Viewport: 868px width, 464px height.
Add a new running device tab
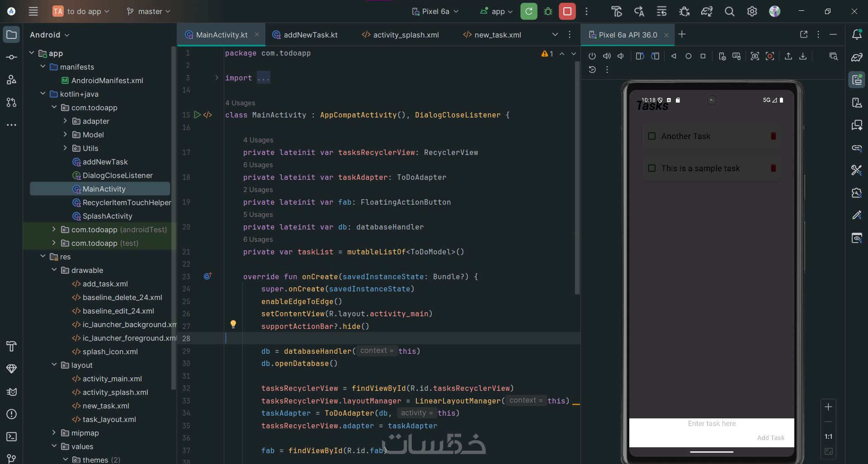pos(682,34)
